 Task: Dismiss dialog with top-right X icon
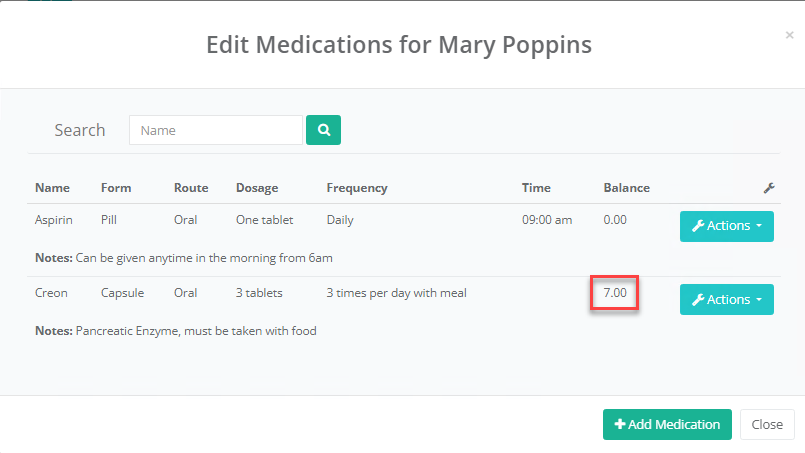point(790,35)
